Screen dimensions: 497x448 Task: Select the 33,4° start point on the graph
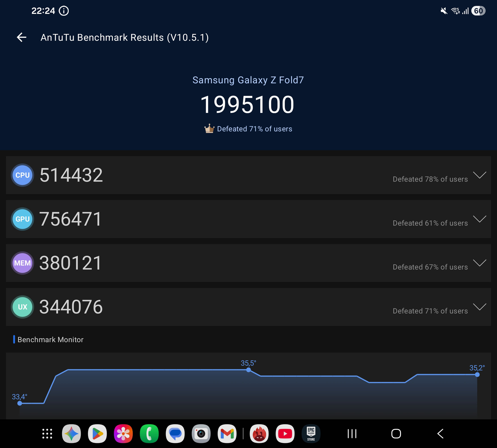click(x=20, y=403)
